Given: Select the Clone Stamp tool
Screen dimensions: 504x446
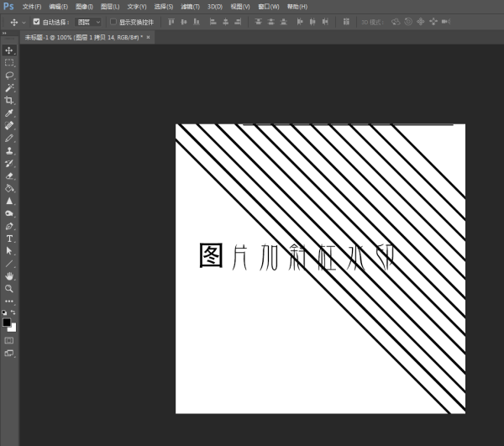Looking at the screenshot, I should coord(9,150).
